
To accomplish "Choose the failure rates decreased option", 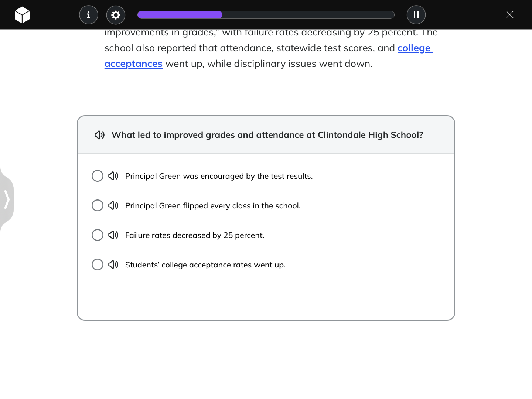I will tap(97, 235).
